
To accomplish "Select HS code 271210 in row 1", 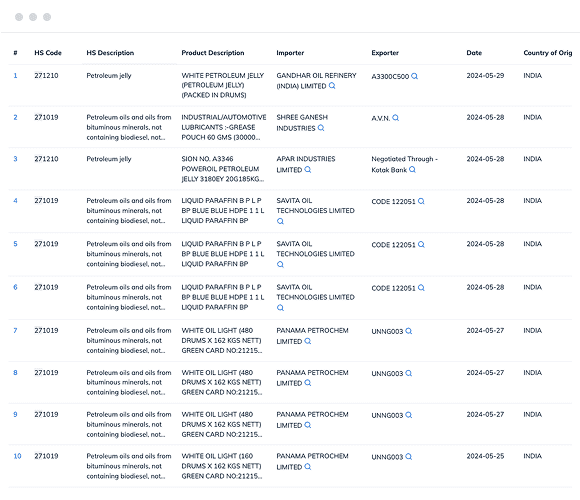I will pos(46,75).
